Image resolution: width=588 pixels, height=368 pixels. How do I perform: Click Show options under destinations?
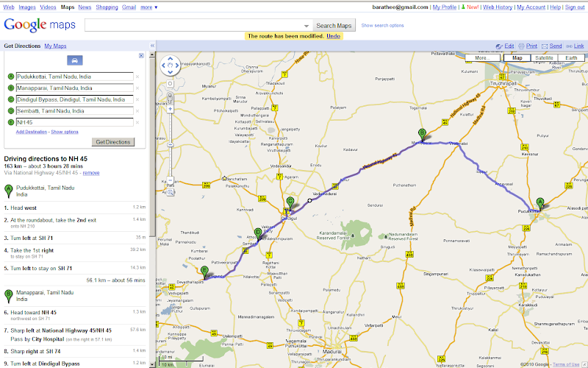coord(65,132)
